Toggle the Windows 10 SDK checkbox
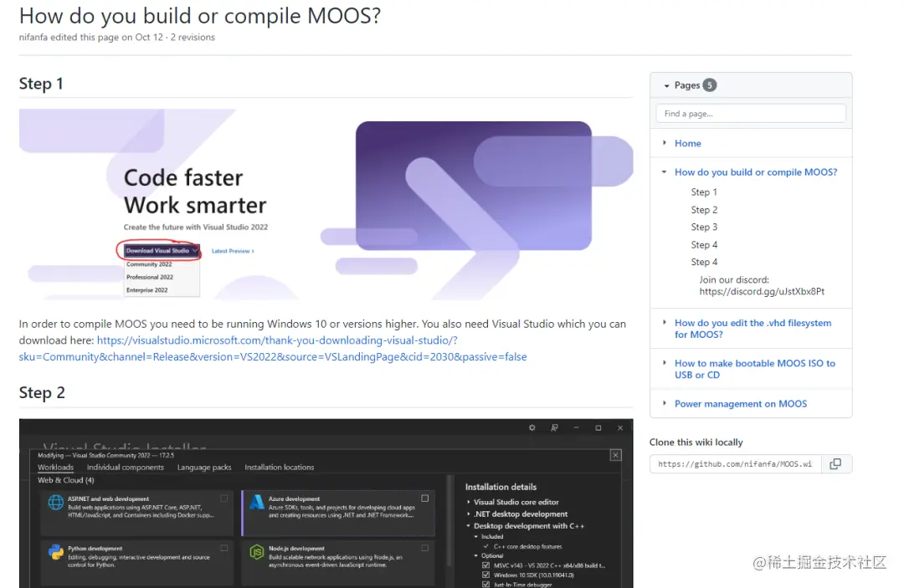The image size is (904, 588). 485,575
